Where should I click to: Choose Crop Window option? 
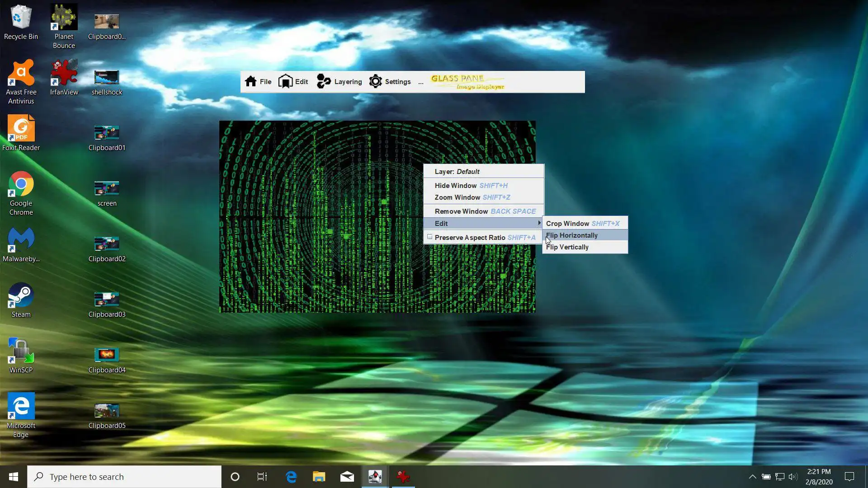pyautogui.click(x=567, y=224)
